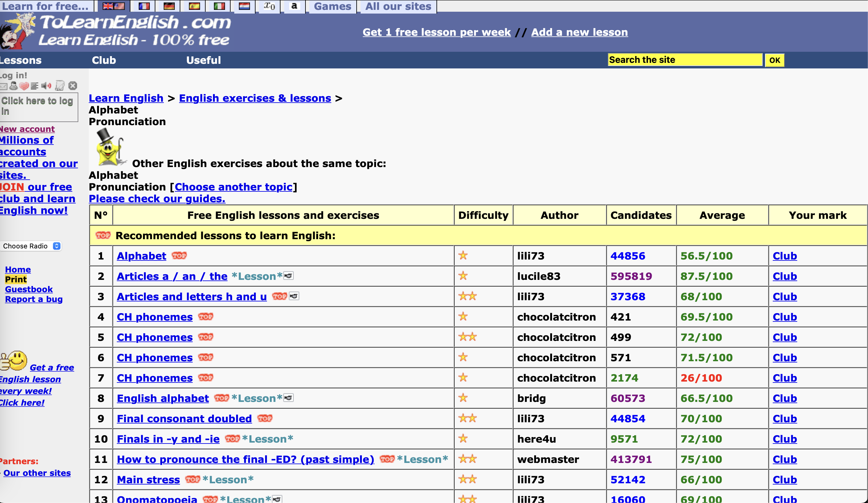Click the ToLearnEnglish.com logo banner

coord(116,31)
